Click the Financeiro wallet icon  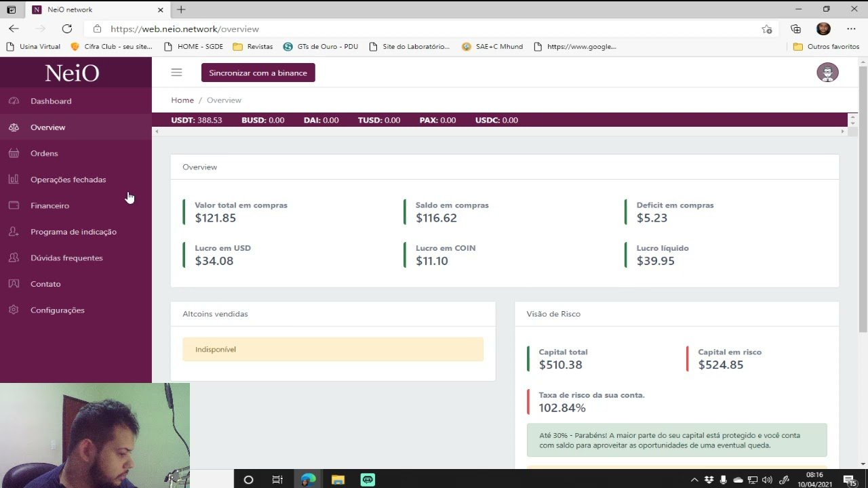[14, 205]
